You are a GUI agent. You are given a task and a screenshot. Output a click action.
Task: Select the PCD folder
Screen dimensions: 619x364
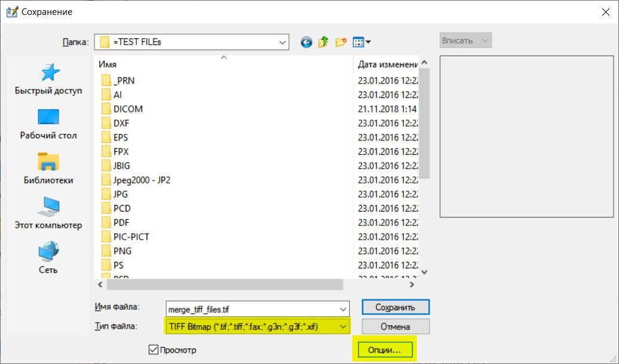click(116, 208)
